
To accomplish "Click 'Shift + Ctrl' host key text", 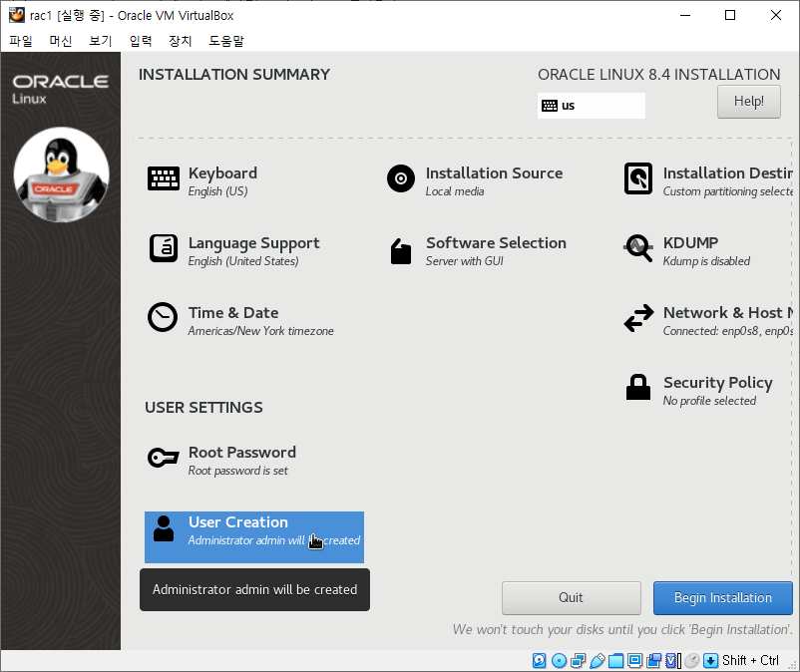I will [750, 661].
